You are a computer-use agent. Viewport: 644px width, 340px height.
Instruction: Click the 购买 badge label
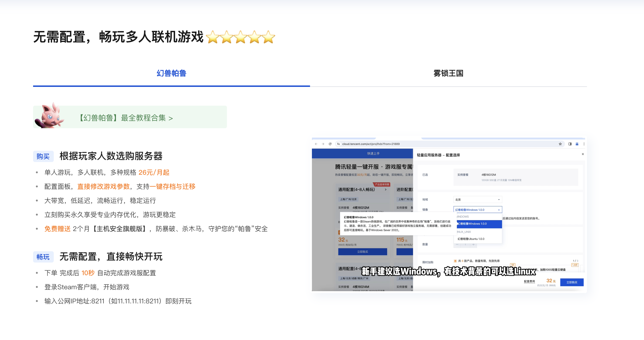pos(43,156)
